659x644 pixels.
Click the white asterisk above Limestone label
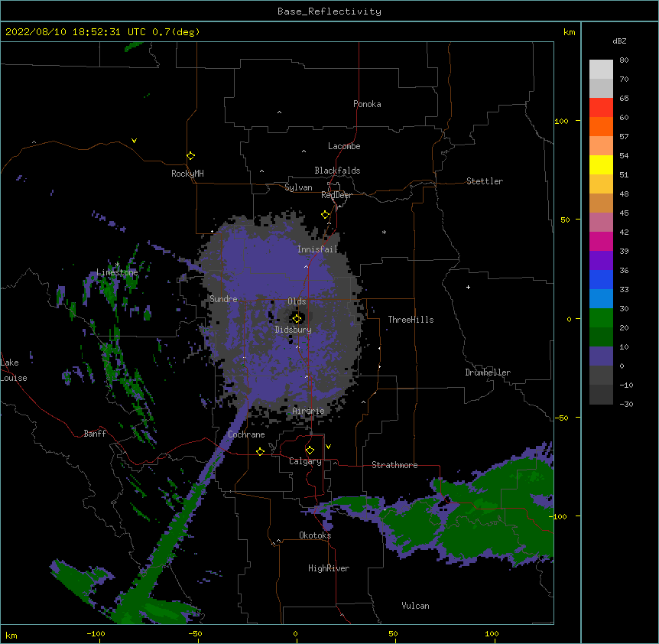point(118,264)
